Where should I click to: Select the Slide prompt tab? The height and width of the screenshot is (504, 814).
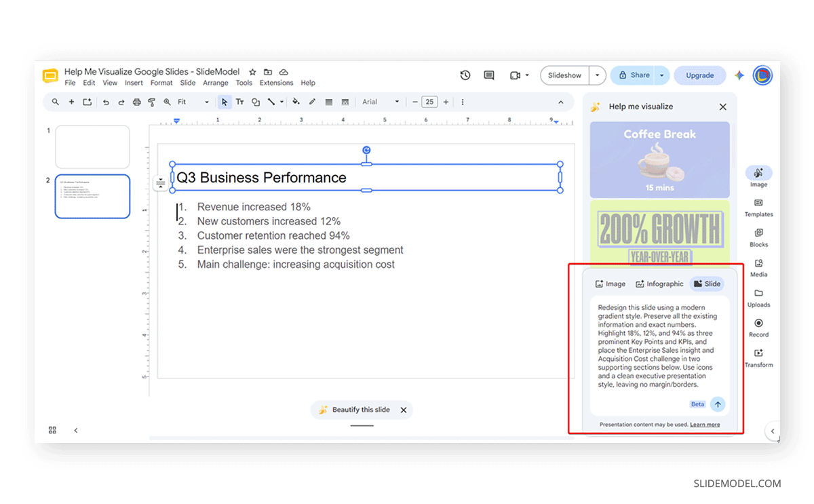point(707,284)
